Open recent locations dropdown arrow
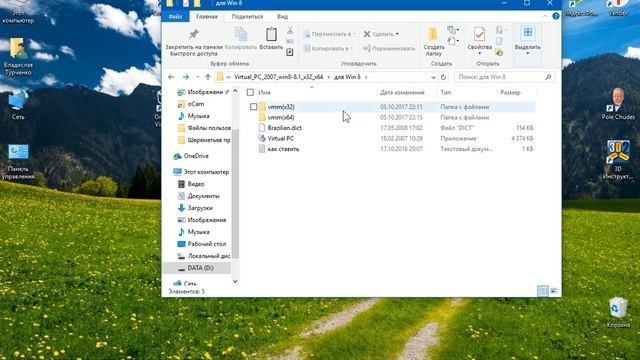This screenshot has height=360, width=640. [197, 77]
